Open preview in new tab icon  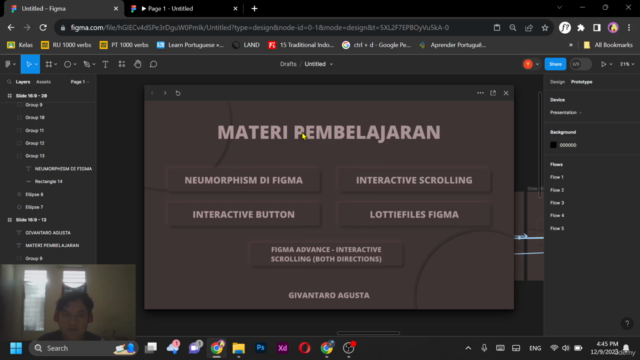click(493, 93)
